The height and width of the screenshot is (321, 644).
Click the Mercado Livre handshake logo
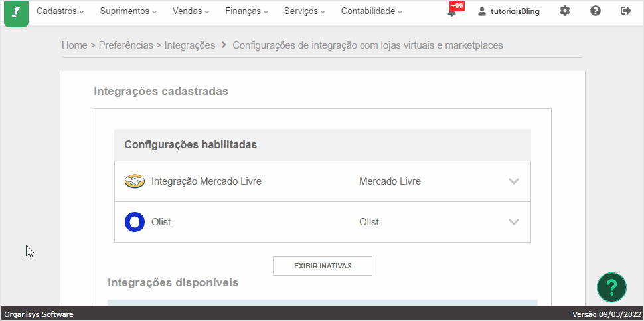135,181
